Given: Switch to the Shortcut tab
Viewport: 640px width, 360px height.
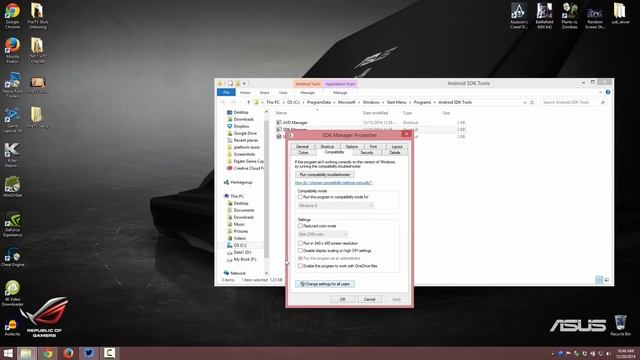Looking at the screenshot, I should 327,147.
